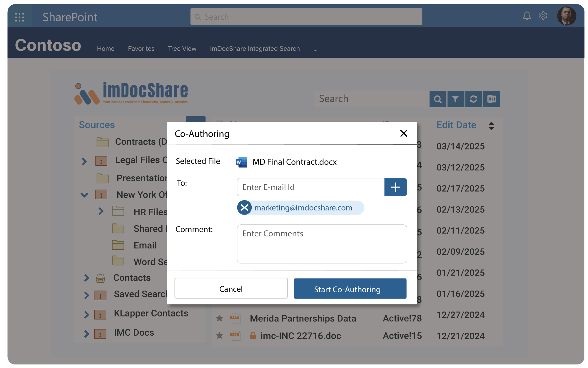
Task: Close the Co-Authoring dialog
Action: pos(404,133)
